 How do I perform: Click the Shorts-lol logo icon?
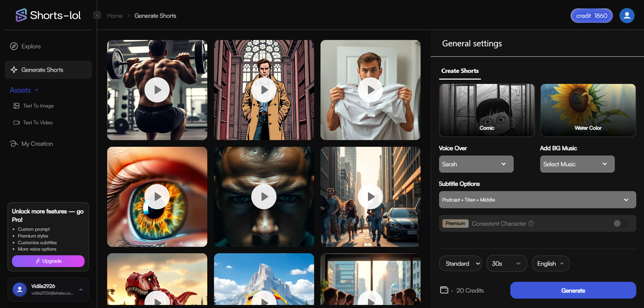coord(21,15)
